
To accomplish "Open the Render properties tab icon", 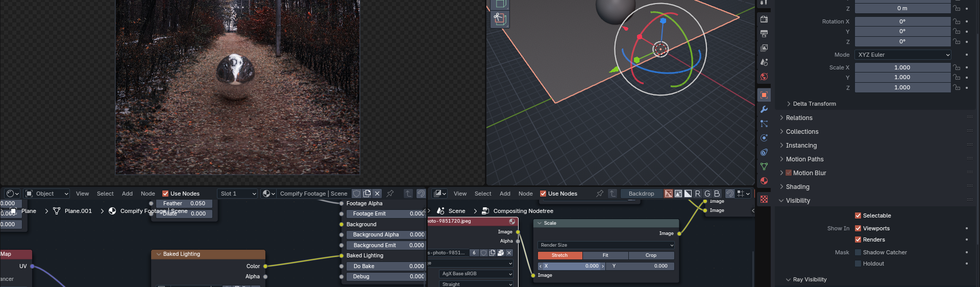I will pos(764,19).
